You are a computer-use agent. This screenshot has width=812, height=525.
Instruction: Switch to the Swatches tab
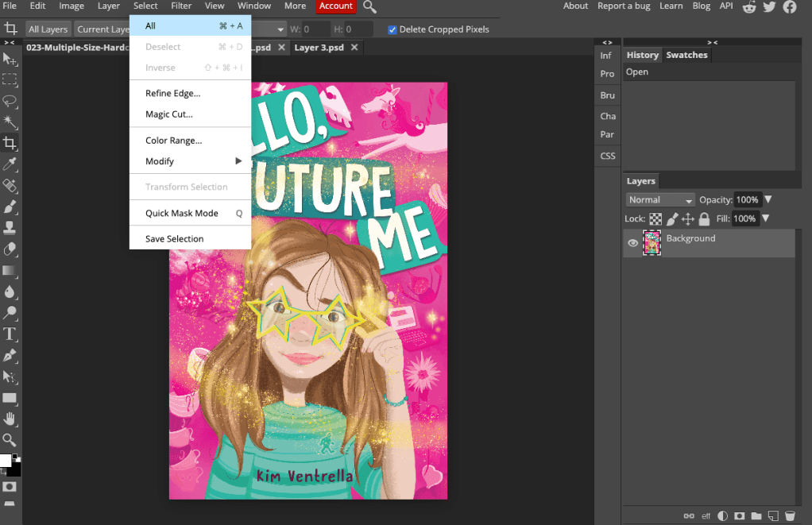[x=686, y=55]
